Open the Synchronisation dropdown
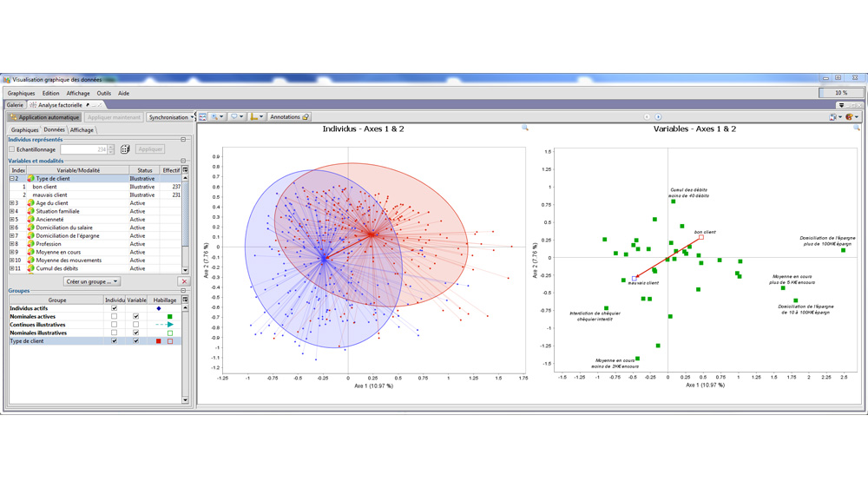The height and width of the screenshot is (488, 868). coord(169,117)
